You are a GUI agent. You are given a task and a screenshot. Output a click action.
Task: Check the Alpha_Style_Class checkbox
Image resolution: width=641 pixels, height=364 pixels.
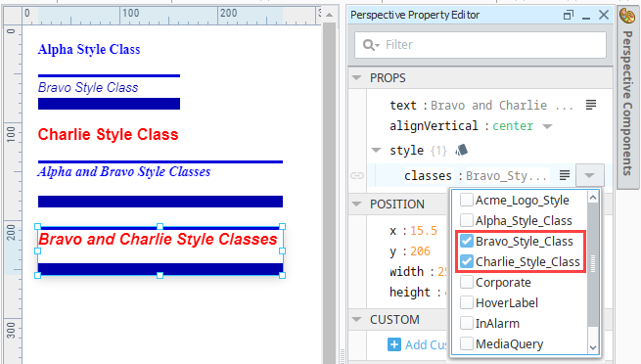coord(467,220)
